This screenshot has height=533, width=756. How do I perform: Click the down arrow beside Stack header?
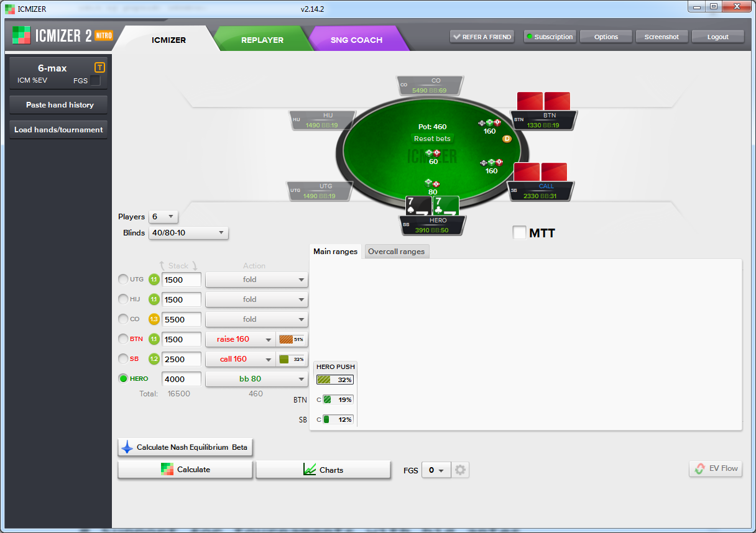point(194,265)
